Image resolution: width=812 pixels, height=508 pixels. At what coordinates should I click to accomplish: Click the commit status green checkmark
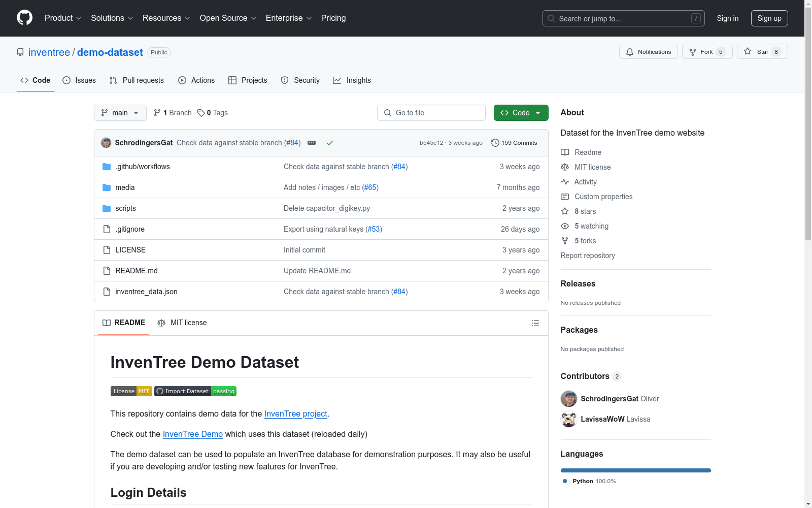coord(330,143)
